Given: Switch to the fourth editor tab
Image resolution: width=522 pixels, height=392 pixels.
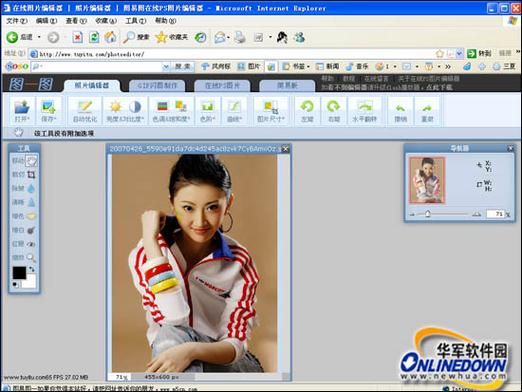Looking at the screenshot, I should (287, 86).
